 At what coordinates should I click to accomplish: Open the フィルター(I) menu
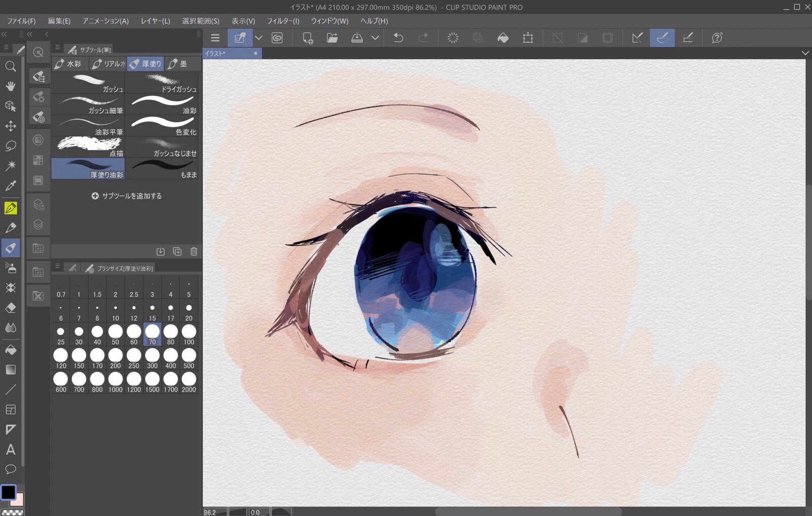coord(283,21)
